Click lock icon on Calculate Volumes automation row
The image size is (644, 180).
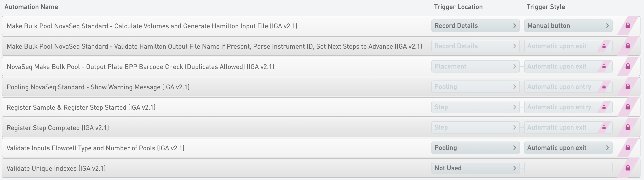[x=628, y=25]
